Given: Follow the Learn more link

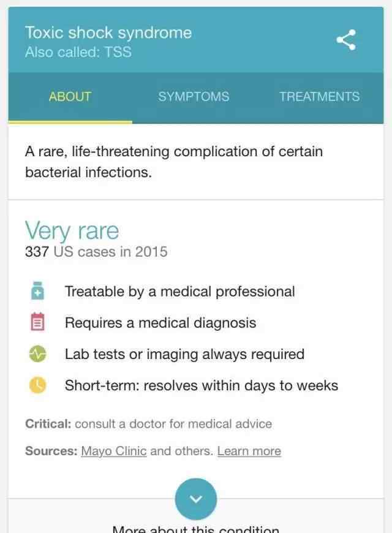Looking at the screenshot, I should [249, 451].
